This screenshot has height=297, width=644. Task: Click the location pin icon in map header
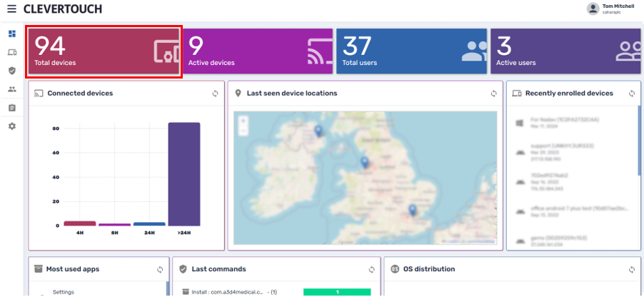pos(237,94)
